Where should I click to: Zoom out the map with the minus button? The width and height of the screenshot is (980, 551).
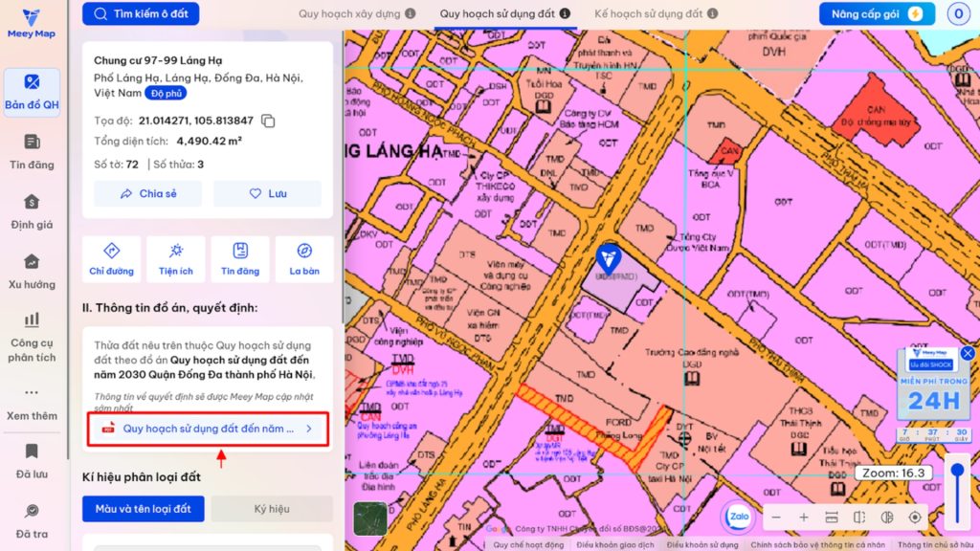[776, 518]
